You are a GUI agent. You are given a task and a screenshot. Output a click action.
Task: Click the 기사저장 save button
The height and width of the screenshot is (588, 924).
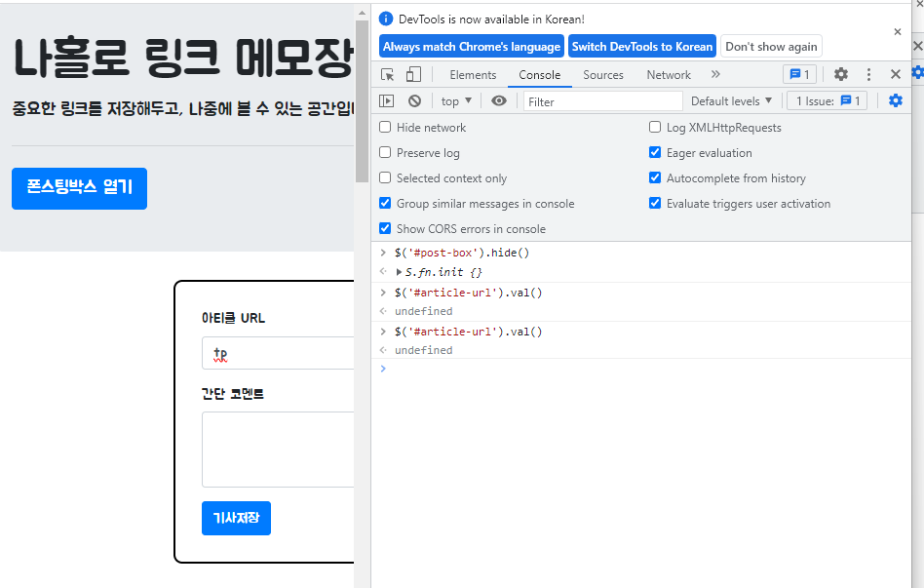tap(236, 518)
